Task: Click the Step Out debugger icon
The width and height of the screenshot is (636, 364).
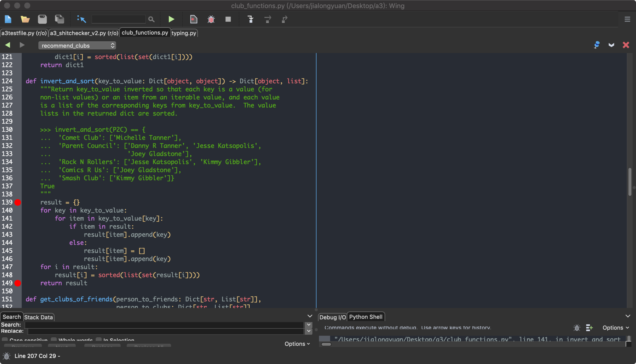Action: (x=285, y=19)
